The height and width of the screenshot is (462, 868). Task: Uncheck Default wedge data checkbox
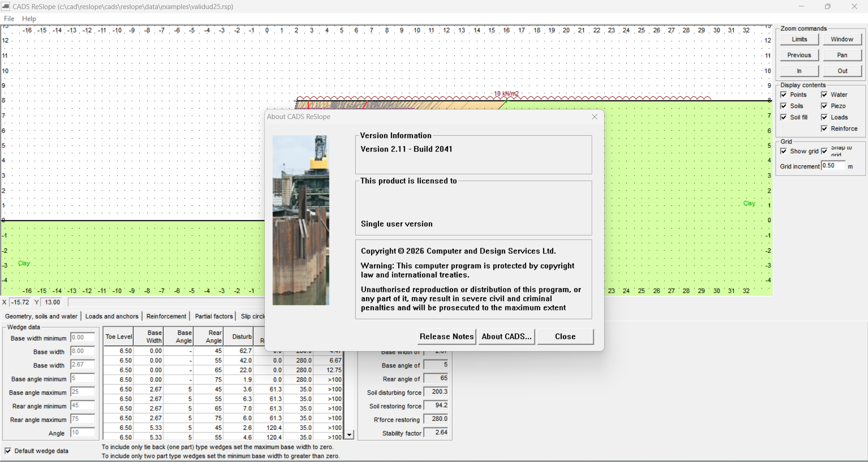click(8, 451)
